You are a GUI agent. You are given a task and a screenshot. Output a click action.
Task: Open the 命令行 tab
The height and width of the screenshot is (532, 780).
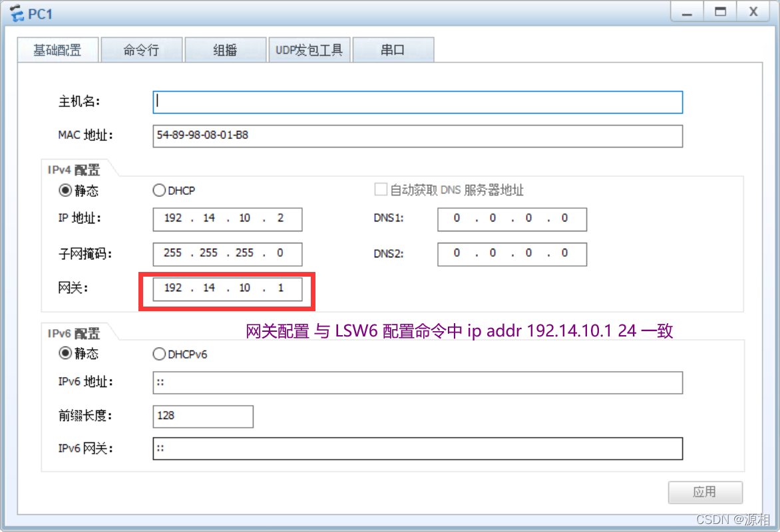pos(142,50)
